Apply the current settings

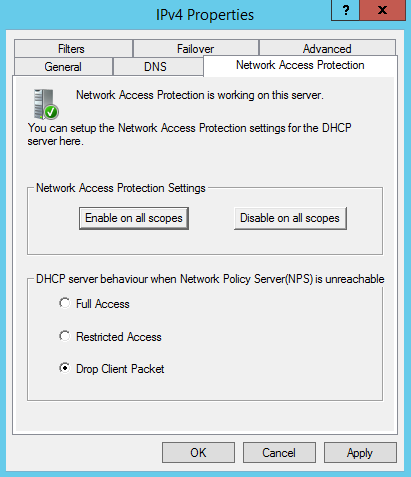click(360, 453)
